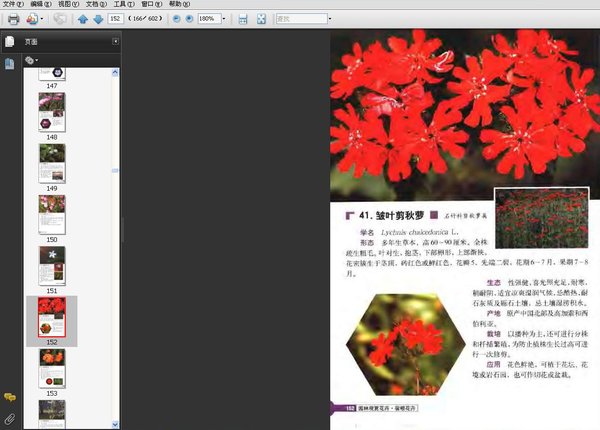
Task: Click thumbnail scrollbar up arrow
Action: 115,72
